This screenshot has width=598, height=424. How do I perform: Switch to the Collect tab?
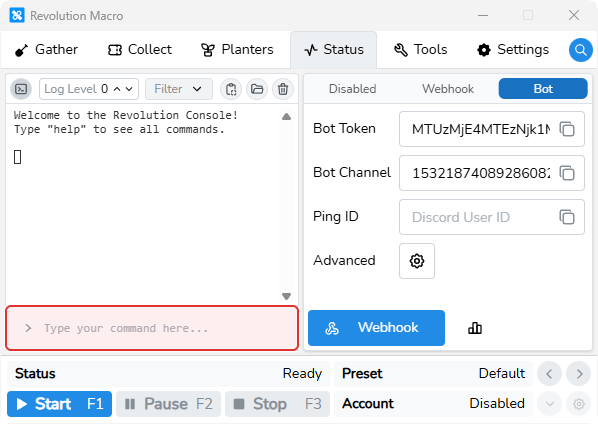coord(140,50)
